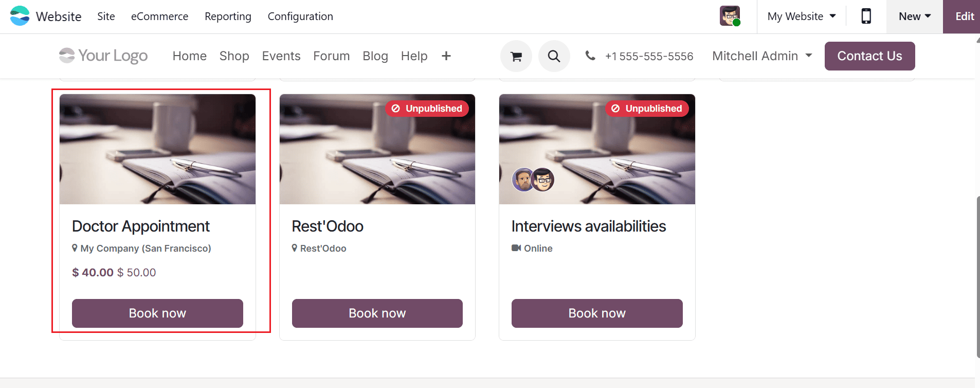The height and width of the screenshot is (388, 980).
Task: Open mobile preview via phone icon
Action: pos(866,16)
